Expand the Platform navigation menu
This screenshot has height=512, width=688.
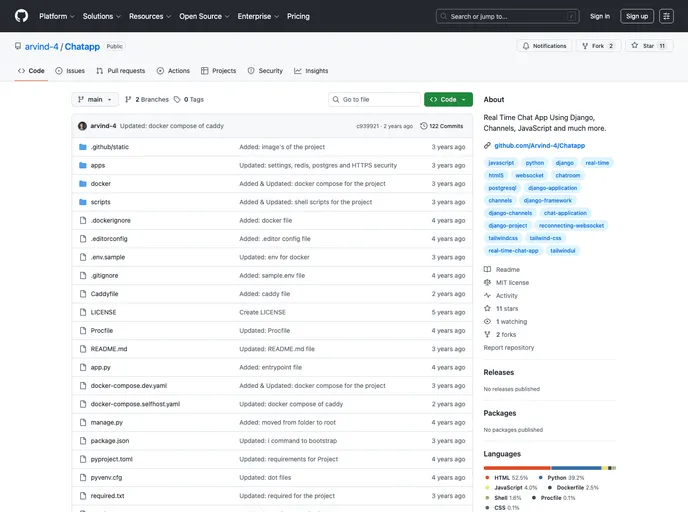pos(57,16)
